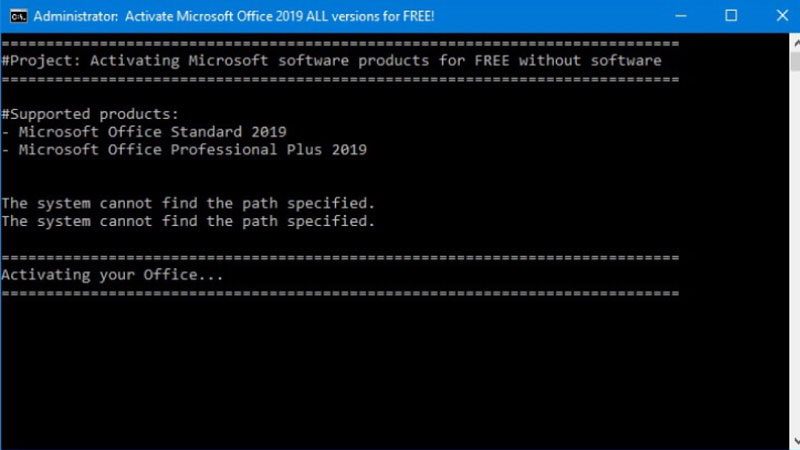Click the vertical scrollbar thumb
This screenshot has width=800, height=450.
pos(793,62)
